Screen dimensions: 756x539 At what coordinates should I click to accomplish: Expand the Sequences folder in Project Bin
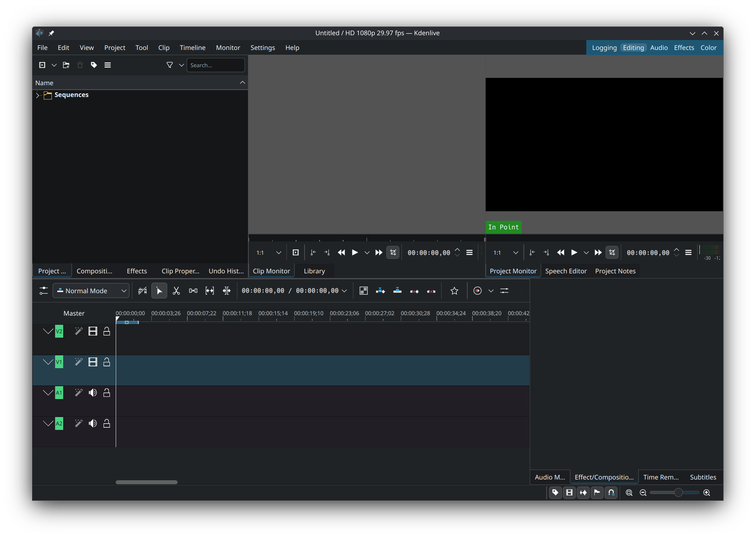(37, 95)
